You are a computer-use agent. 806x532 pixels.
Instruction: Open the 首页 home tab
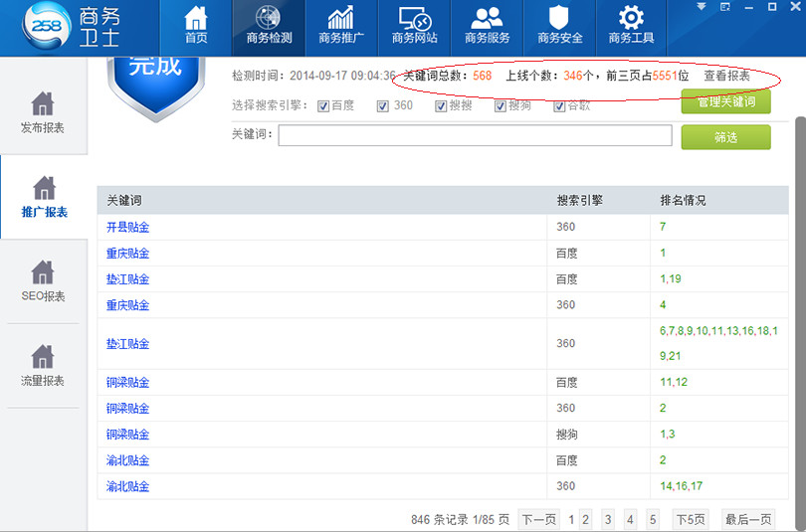(196, 26)
